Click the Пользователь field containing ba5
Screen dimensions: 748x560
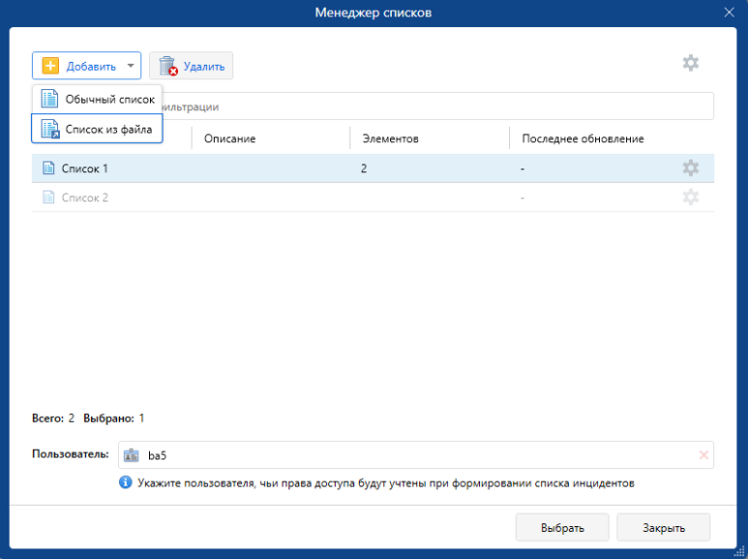tap(406, 455)
